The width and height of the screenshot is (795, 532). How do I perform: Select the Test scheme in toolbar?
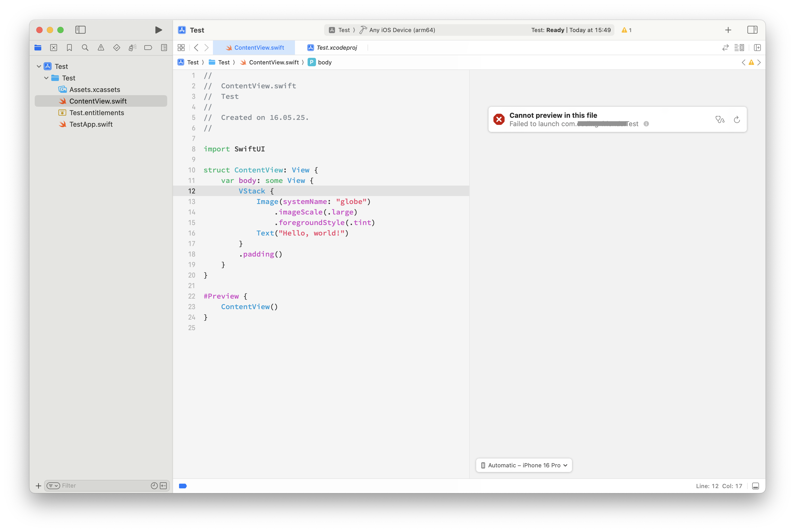pos(340,30)
